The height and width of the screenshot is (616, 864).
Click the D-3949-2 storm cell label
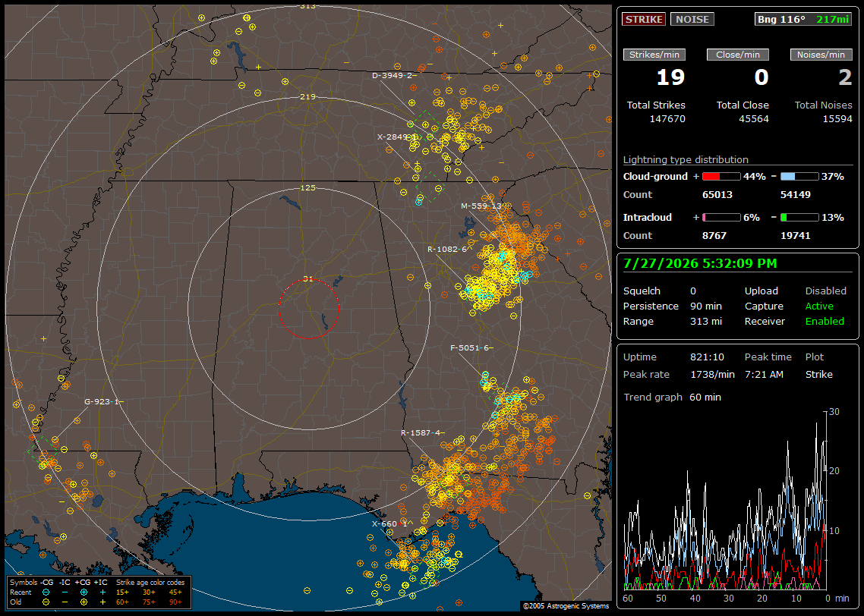coord(393,75)
